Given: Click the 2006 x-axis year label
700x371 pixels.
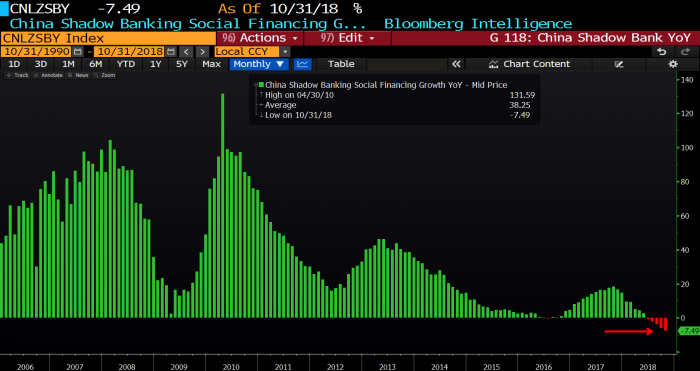Looking at the screenshot, I should click(25, 367).
